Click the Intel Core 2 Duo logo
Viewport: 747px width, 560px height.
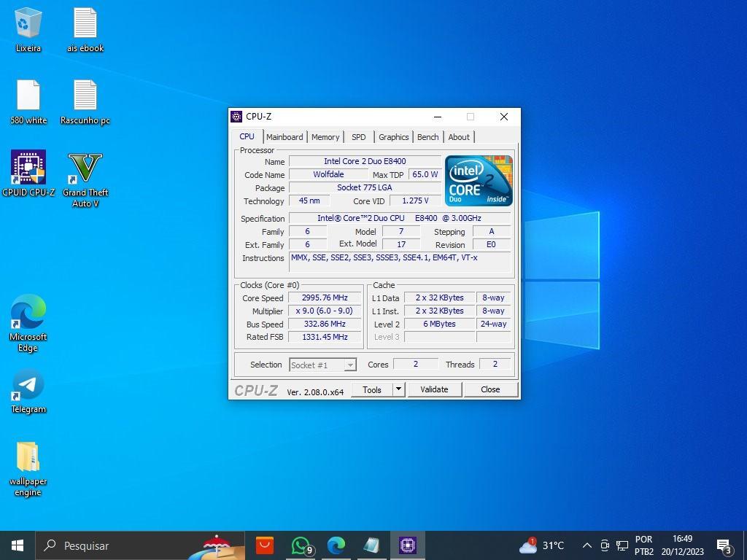pos(479,181)
